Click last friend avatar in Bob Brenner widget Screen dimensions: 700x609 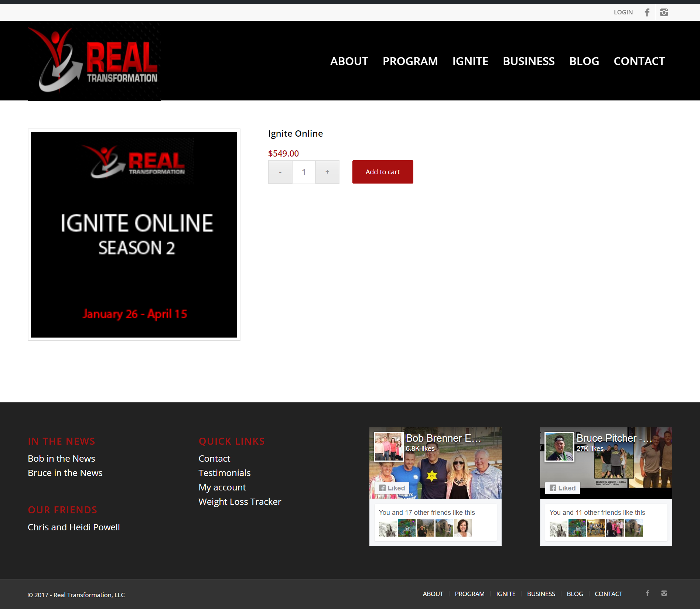pos(463,528)
